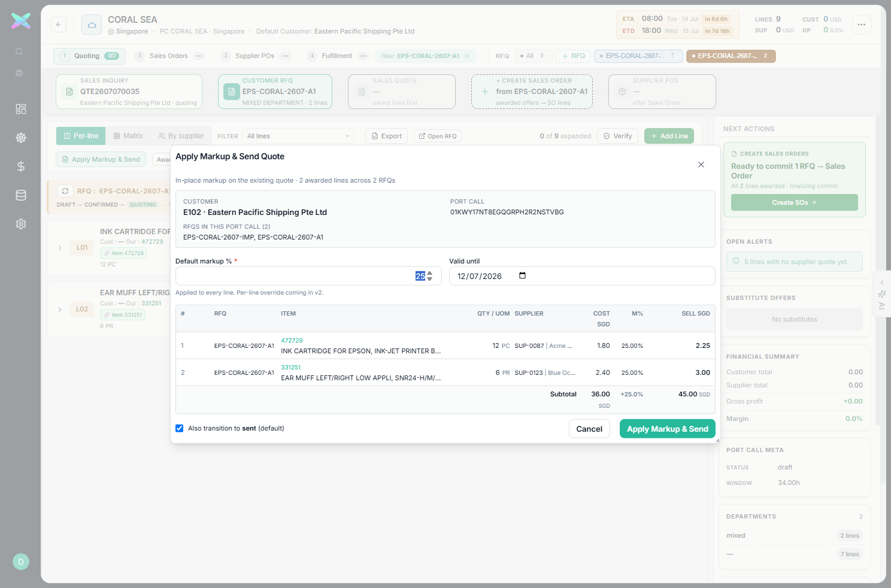Focus the Default markup % field
The image size is (891, 588).
click(x=308, y=276)
